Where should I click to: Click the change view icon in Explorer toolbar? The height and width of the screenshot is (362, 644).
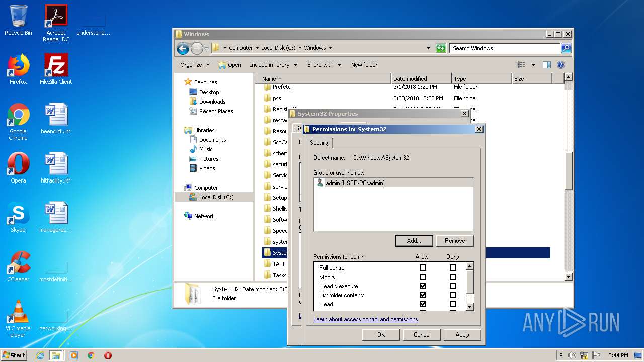(x=521, y=65)
